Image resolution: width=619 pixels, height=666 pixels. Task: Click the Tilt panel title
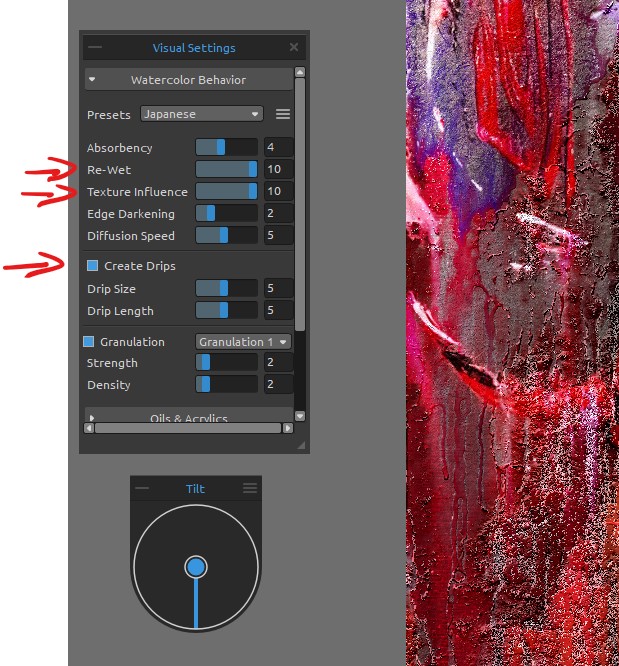click(195, 488)
